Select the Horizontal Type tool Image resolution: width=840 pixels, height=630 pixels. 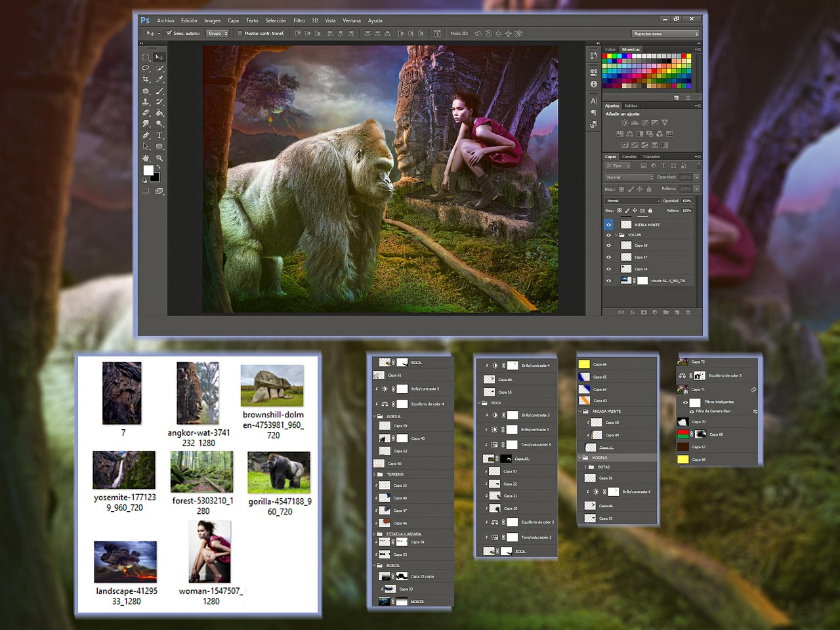point(159,135)
